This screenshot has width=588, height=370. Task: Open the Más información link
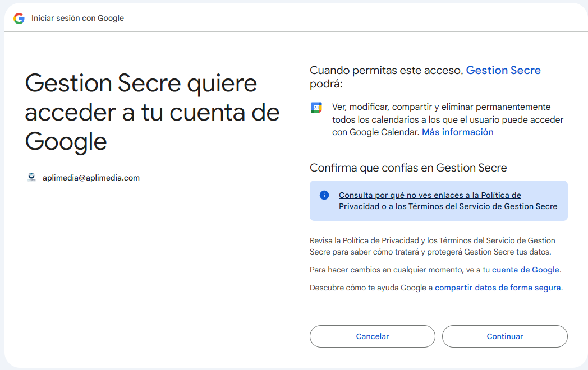(x=457, y=132)
